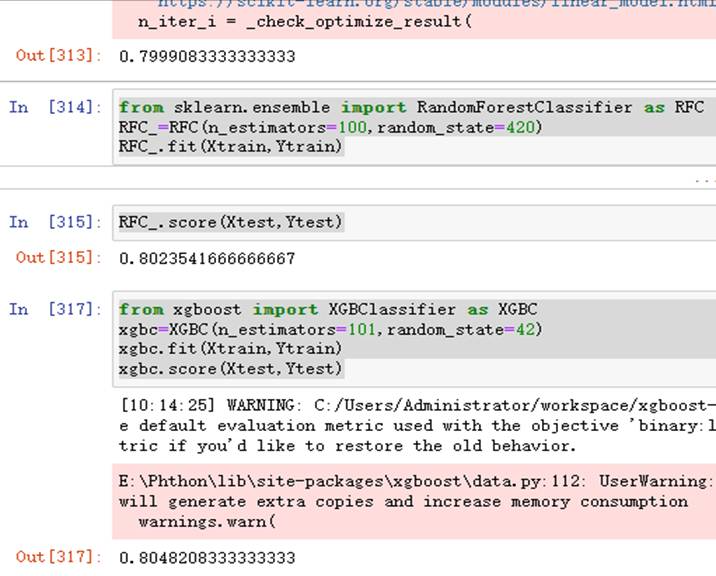Image resolution: width=716 pixels, height=576 pixels.
Task: Click the XGBClassifier import line
Action: click(x=328, y=309)
